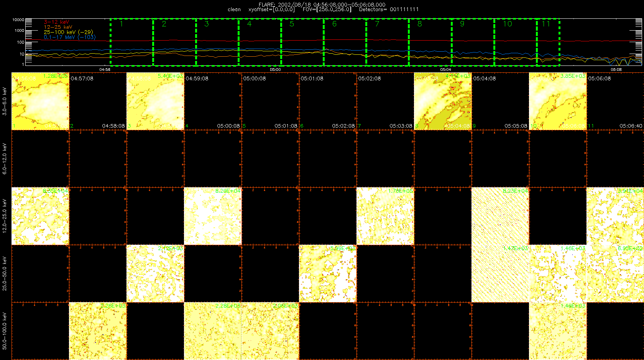This screenshot has width=644, height=360.
Task: Click the 04:59:08 start time label
Action: click(x=197, y=79)
